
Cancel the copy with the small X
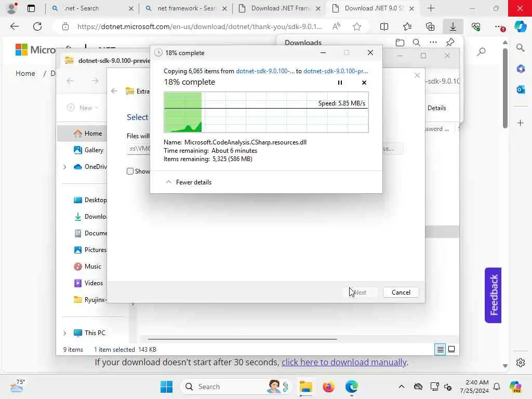click(364, 83)
